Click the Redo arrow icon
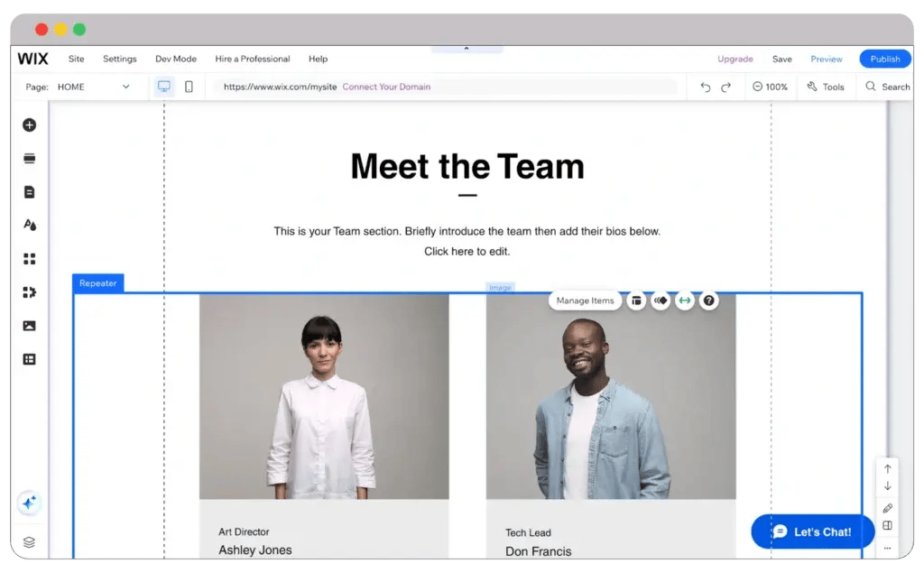The height and width of the screenshot is (573, 924). tap(725, 88)
